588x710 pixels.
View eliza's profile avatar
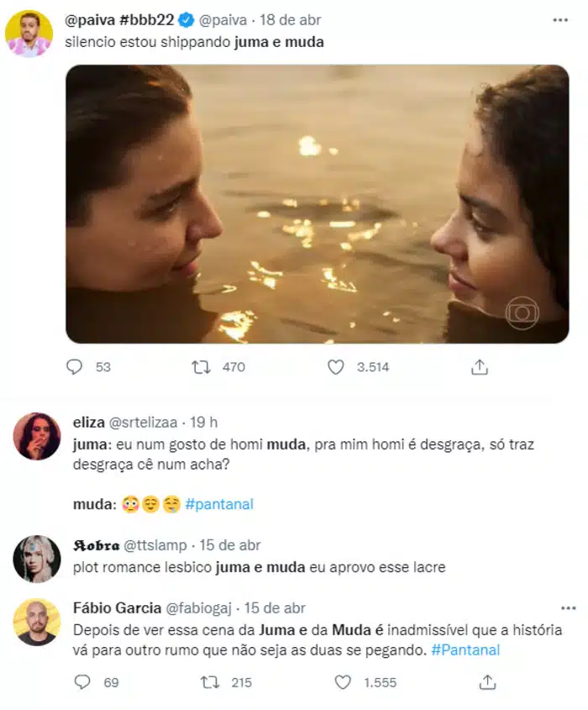36,436
